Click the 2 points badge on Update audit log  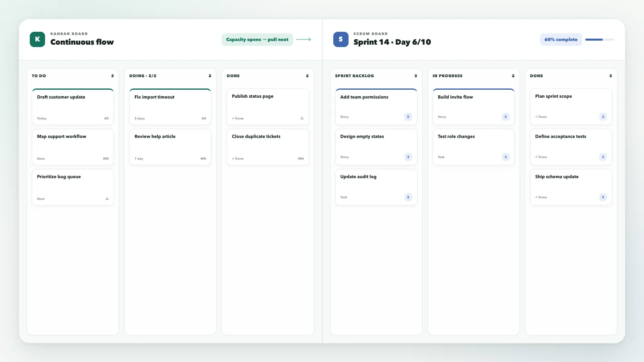[408, 197]
